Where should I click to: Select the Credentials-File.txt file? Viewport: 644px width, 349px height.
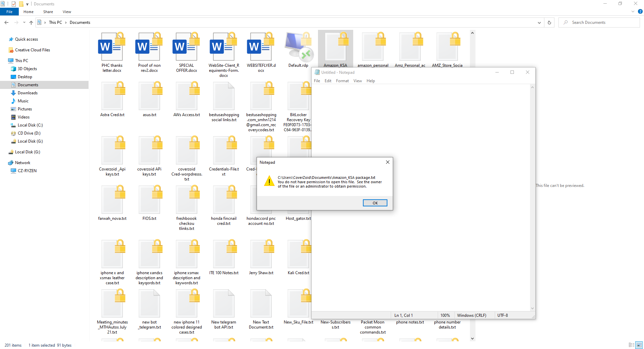(x=224, y=156)
